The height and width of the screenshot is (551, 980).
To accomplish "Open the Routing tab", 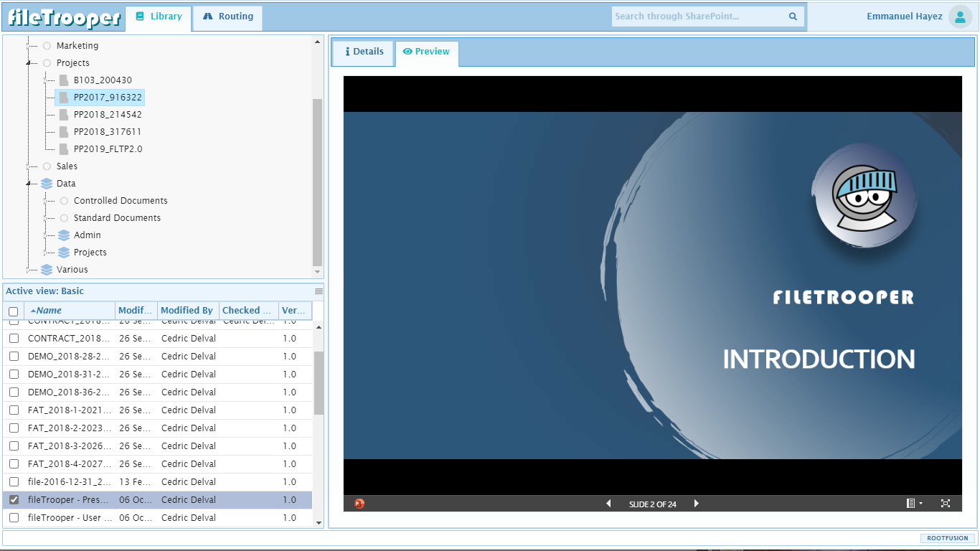I will (x=228, y=17).
